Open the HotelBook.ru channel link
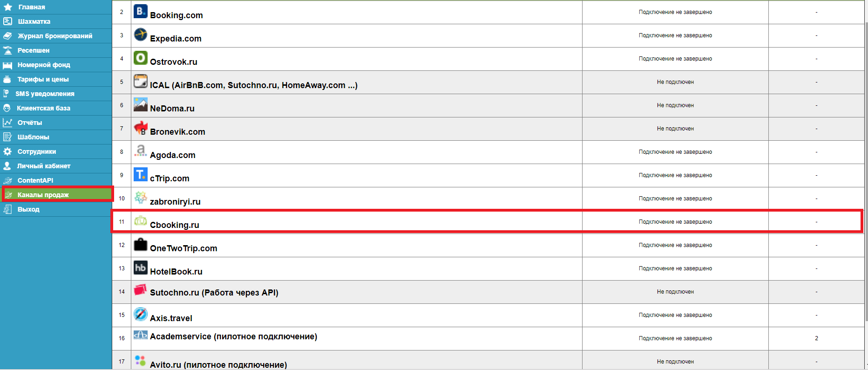 click(176, 272)
